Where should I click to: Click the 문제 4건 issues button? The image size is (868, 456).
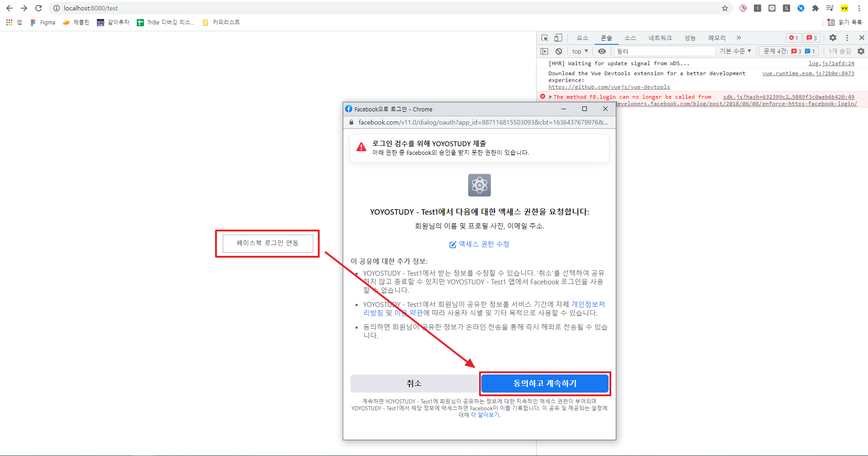[x=789, y=51]
